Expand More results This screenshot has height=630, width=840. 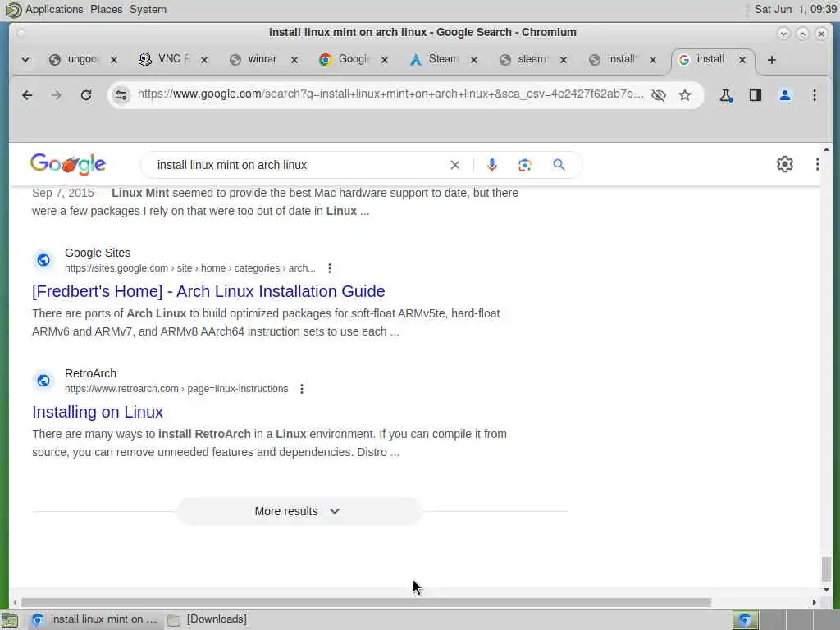click(299, 512)
